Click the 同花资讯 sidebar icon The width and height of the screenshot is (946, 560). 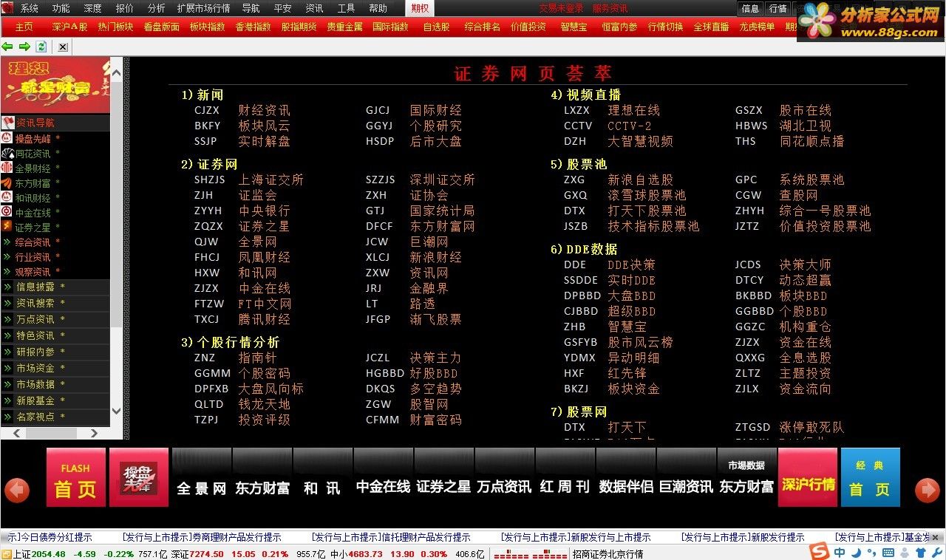7,153
